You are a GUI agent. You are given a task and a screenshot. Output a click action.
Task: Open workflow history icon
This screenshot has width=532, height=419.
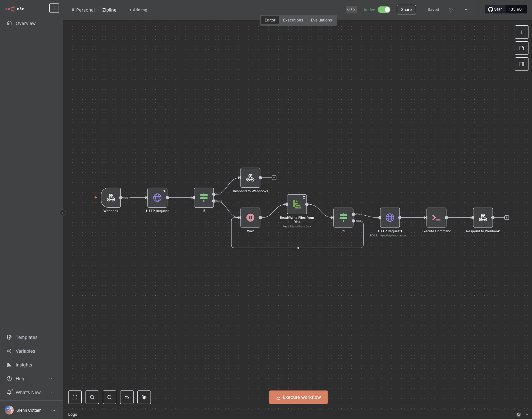(451, 10)
